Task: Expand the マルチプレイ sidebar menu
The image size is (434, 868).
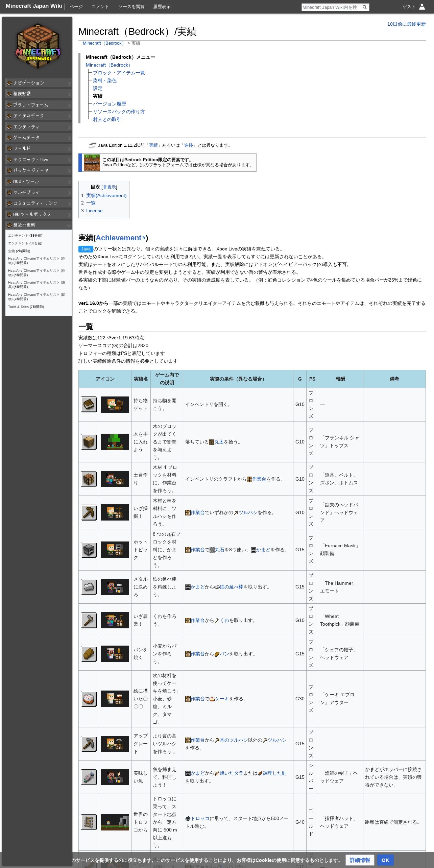Action: click(39, 192)
